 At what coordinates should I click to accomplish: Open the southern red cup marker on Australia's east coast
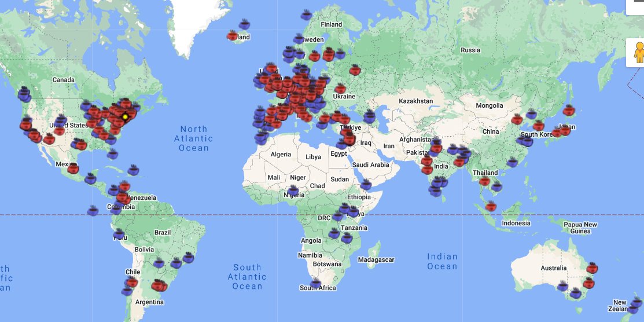[588, 283]
